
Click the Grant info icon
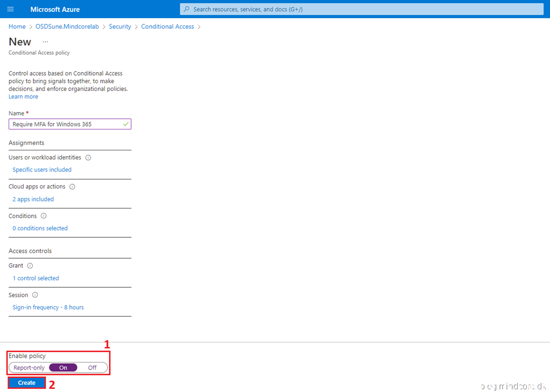(x=30, y=266)
